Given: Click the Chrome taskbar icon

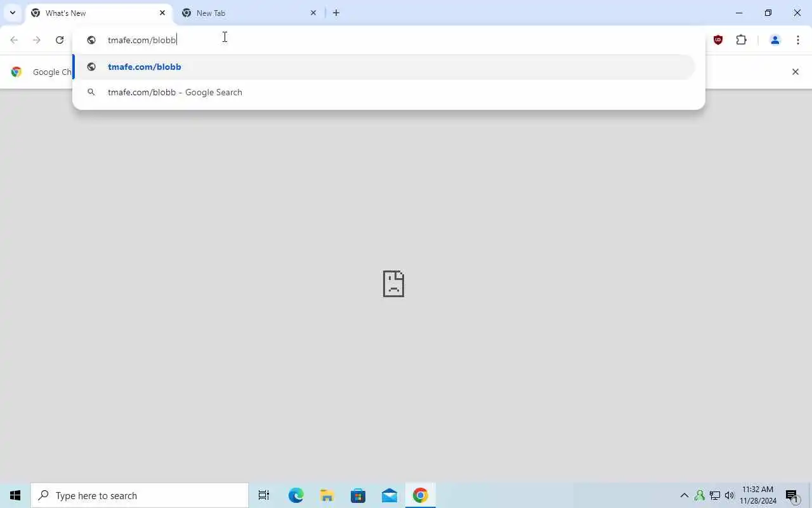Looking at the screenshot, I should coord(420,495).
